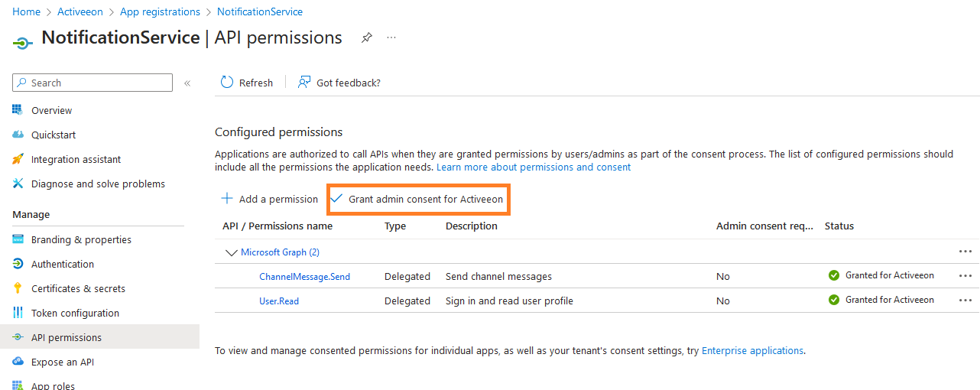
Task: Click the Got feedback icon
Action: pyautogui.click(x=304, y=83)
